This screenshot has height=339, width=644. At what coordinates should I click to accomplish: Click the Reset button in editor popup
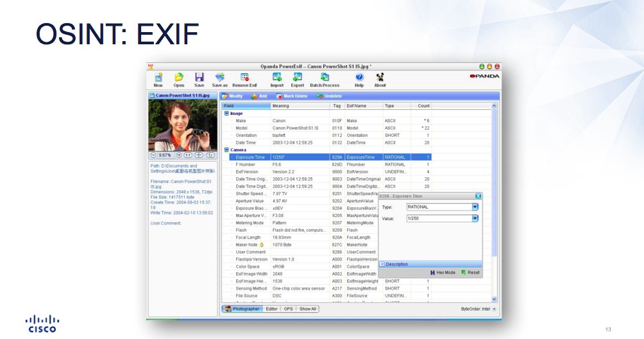pyautogui.click(x=470, y=273)
